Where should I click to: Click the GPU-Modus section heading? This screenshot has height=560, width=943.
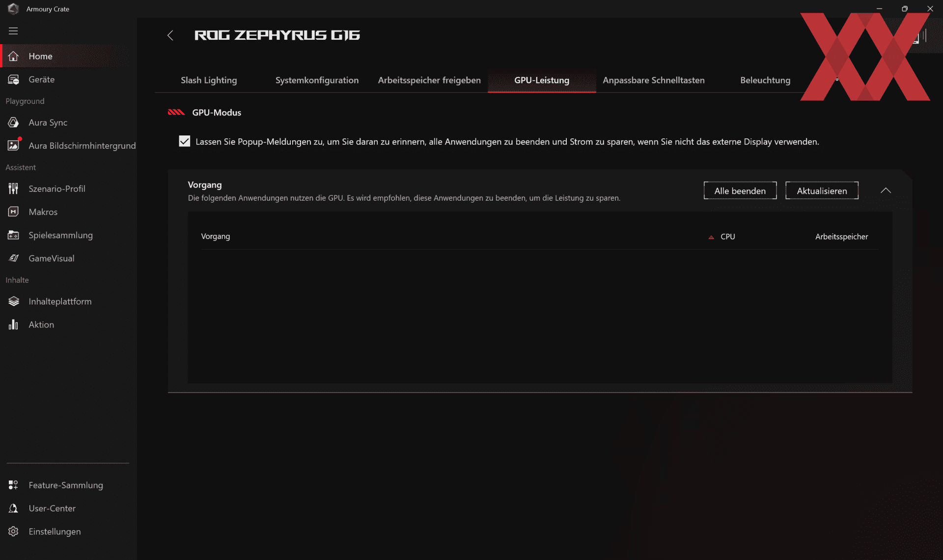tap(217, 112)
